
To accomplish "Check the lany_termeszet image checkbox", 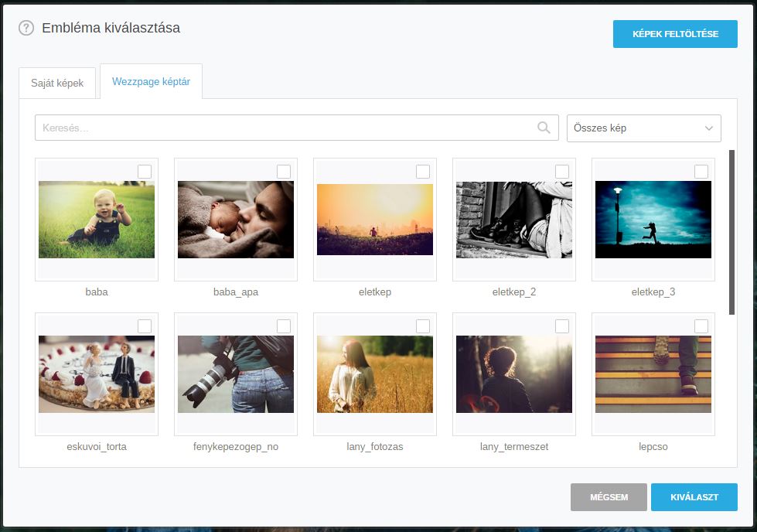I will point(561,326).
